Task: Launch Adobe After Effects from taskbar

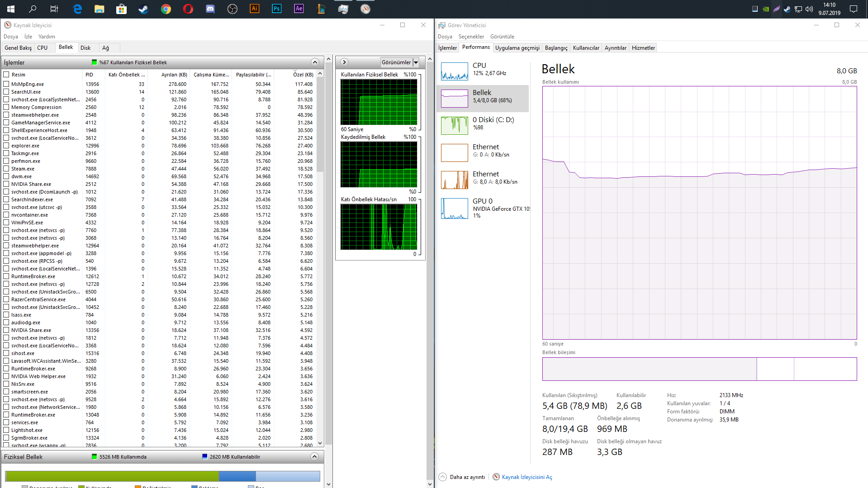Action: coord(299,9)
